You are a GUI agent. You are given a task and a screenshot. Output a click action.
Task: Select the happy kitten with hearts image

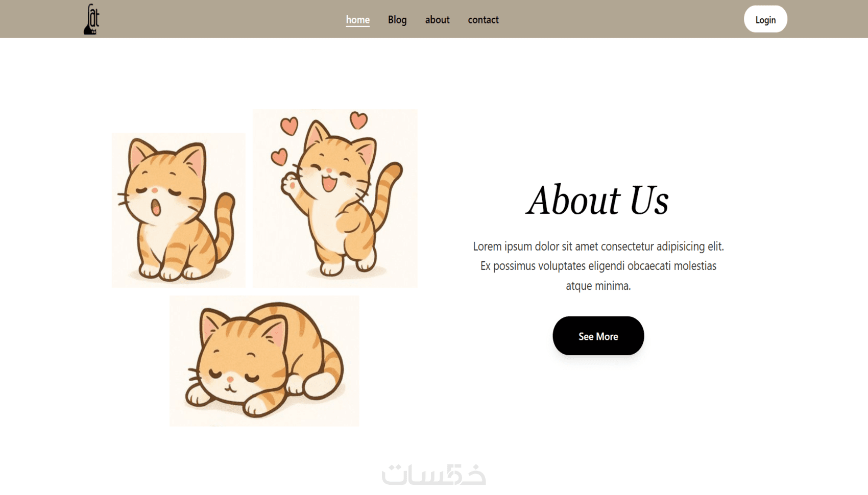[x=335, y=198]
